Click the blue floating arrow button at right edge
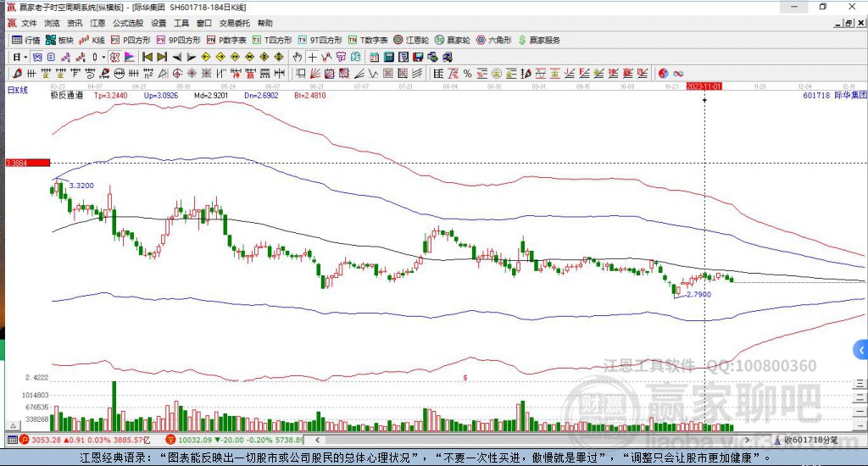Screen dimensions: 868x466 (860, 349)
